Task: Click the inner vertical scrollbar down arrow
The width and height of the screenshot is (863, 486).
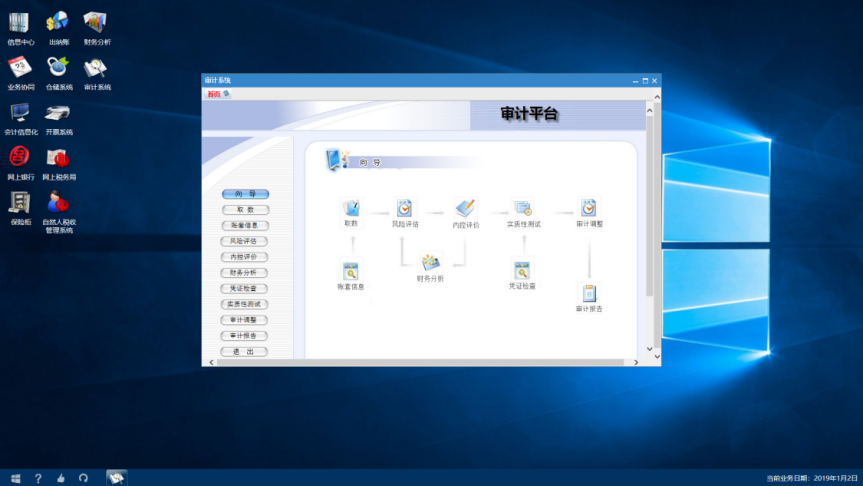Action: pos(649,349)
